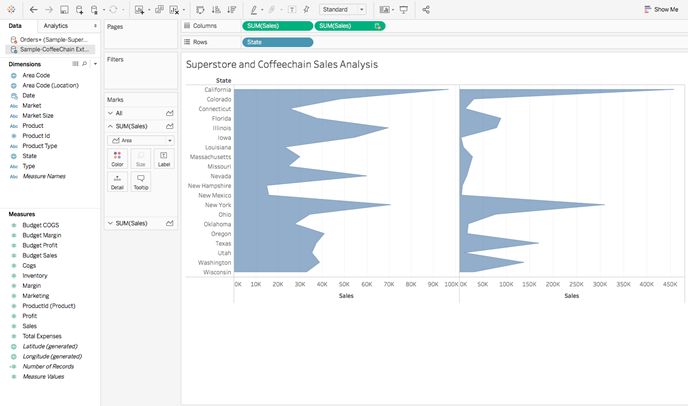Click the Pause auto updates icon

click(94, 9)
